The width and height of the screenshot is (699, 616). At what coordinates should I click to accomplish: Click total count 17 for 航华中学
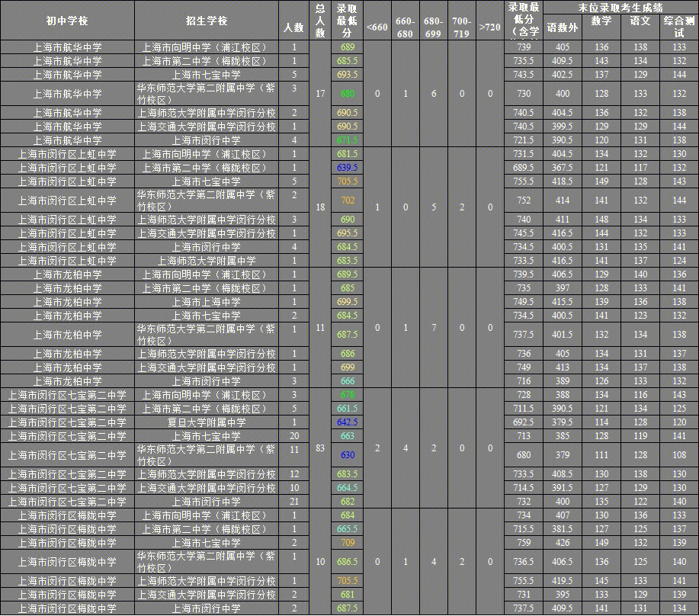320,94
